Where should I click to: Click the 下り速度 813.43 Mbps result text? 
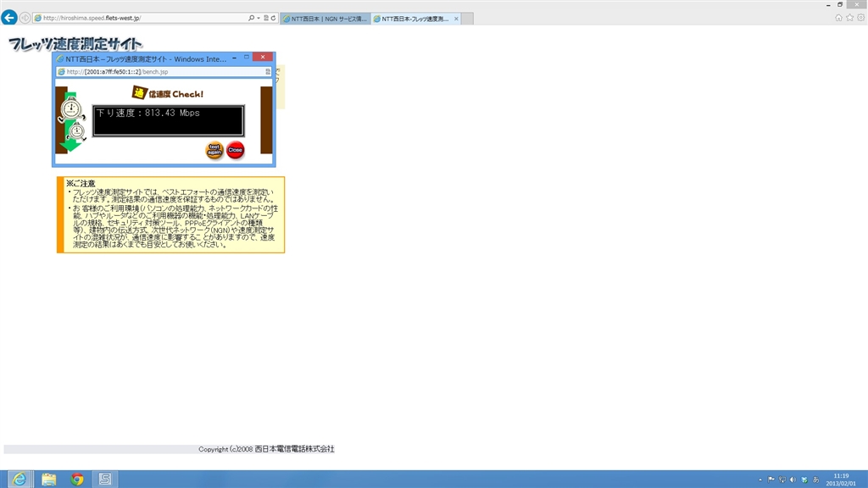(147, 113)
